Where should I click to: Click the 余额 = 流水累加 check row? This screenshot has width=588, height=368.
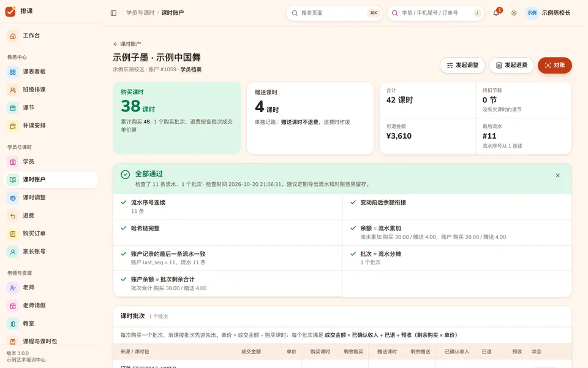pos(457,233)
